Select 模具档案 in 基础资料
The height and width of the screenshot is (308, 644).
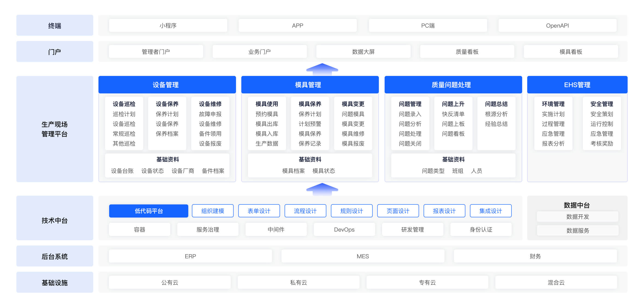coord(293,171)
